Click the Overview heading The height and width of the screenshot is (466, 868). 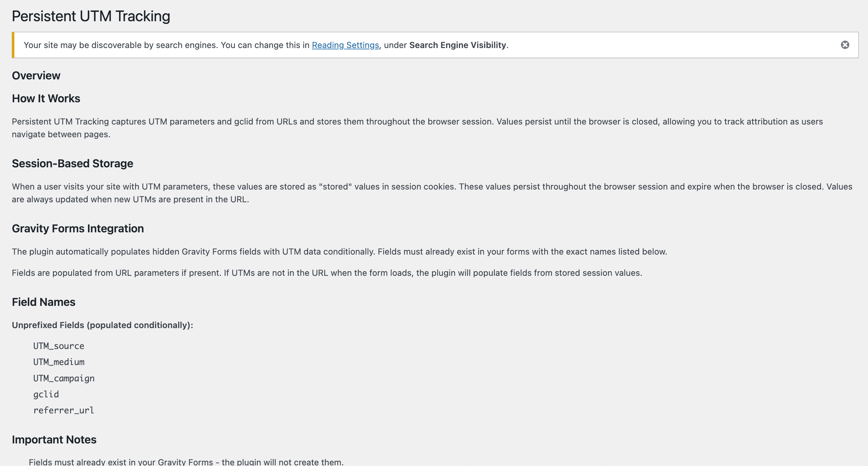36,75
